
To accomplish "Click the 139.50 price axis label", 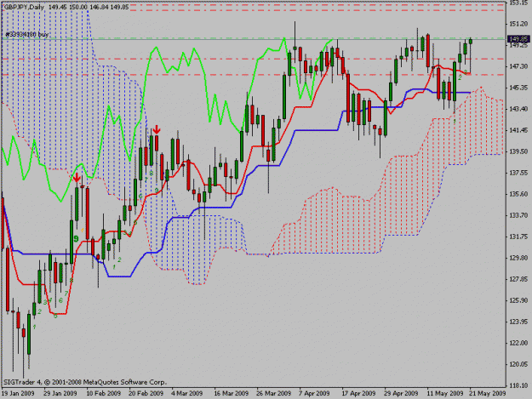I will click(x=518, y=151).
